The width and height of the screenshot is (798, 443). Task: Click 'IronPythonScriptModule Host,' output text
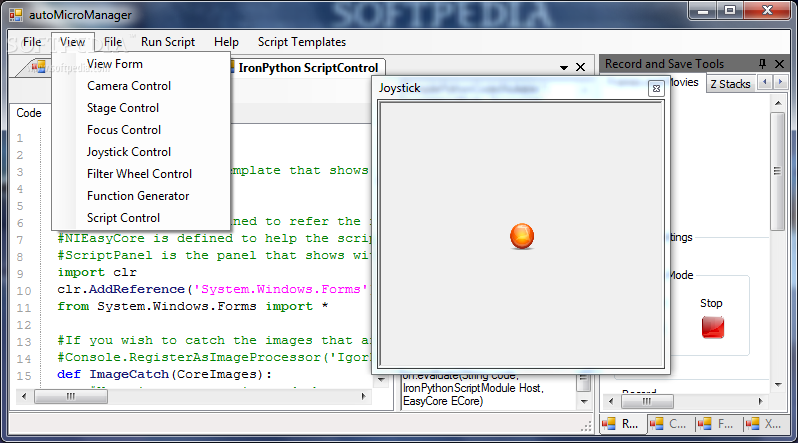point(473,388)
